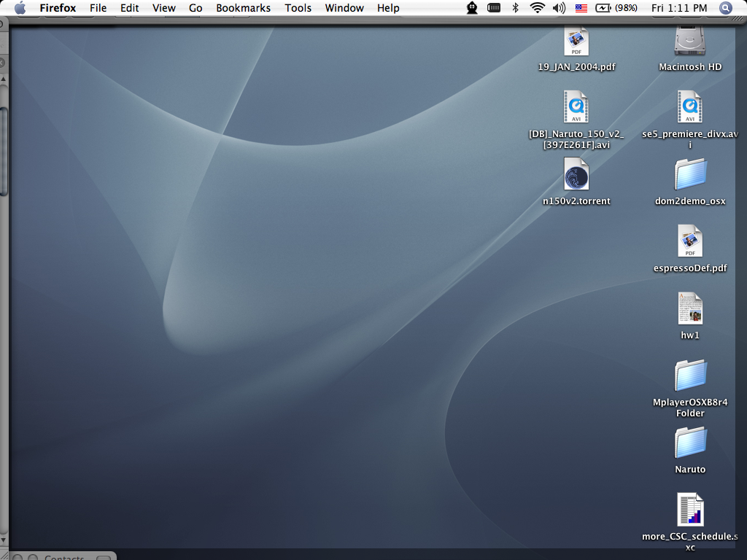Open the dom2demo_osx folder

point(690,175)
